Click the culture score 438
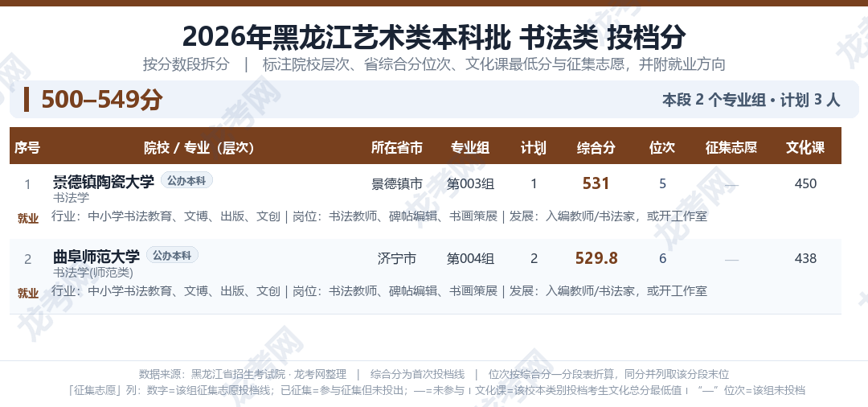 click(805, 258)
